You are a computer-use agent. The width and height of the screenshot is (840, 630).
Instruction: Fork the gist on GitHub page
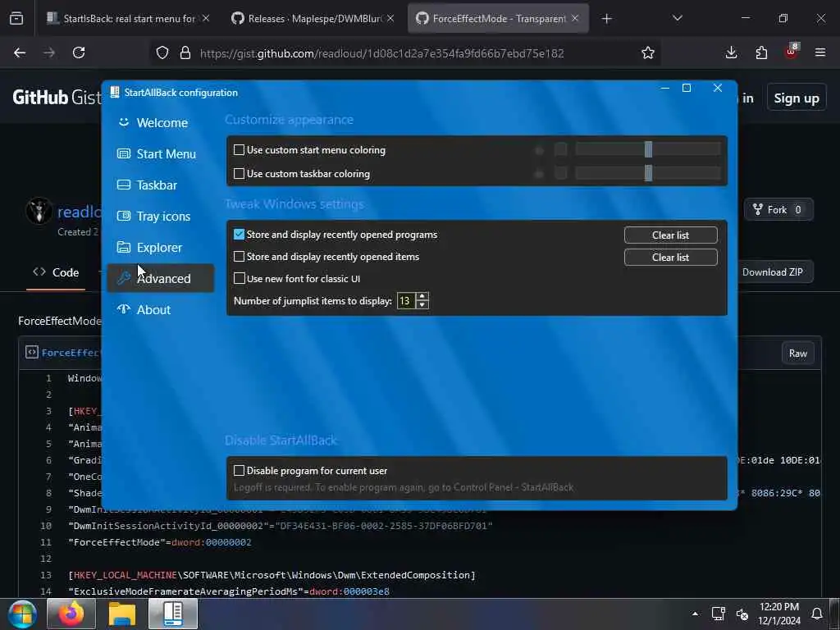pos(778,209)
